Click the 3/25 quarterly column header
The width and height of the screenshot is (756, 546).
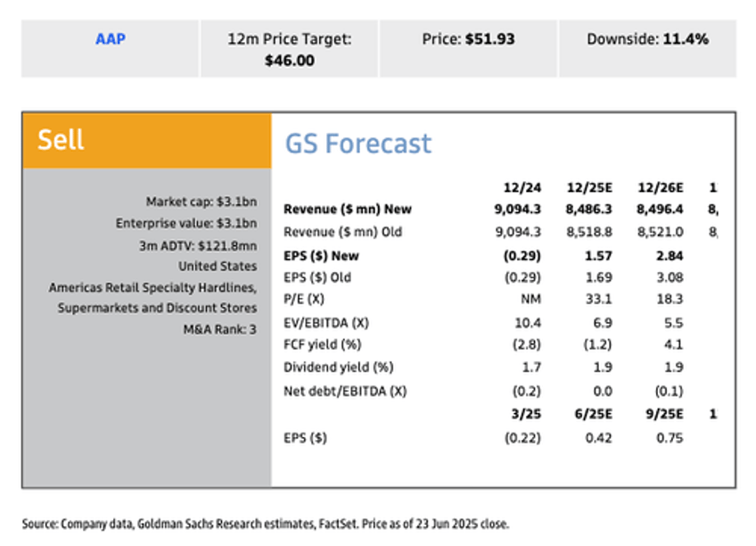pyautogui.click(x=526, y=414)
